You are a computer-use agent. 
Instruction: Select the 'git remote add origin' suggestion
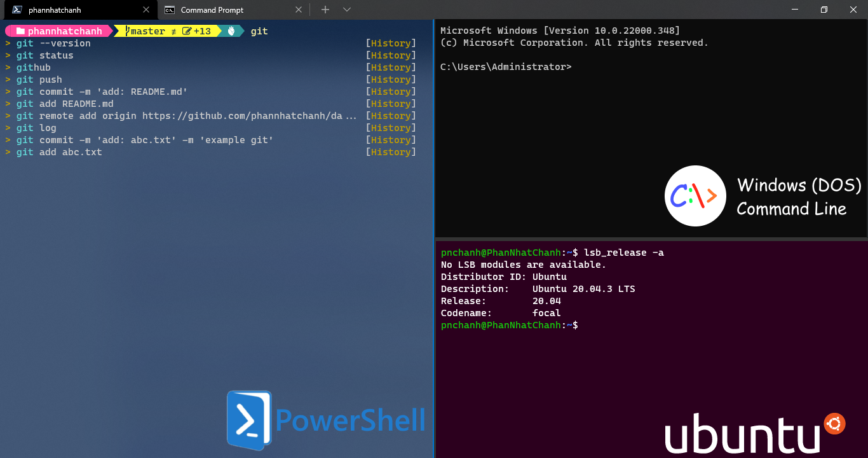click(210, 116)
